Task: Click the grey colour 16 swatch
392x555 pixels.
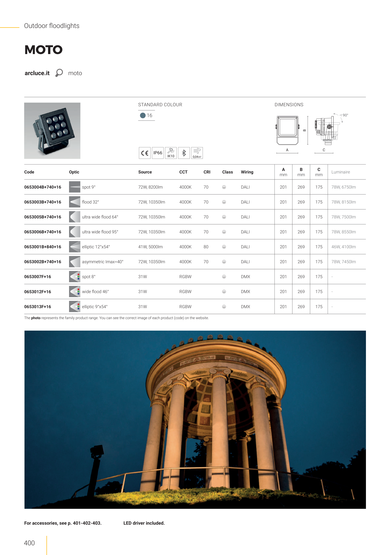Action: click(x=143, y=115)
